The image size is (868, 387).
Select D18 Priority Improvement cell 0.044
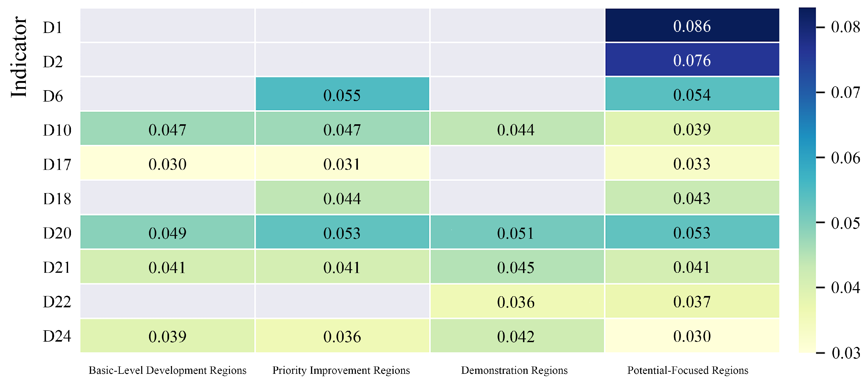(342, 199)
